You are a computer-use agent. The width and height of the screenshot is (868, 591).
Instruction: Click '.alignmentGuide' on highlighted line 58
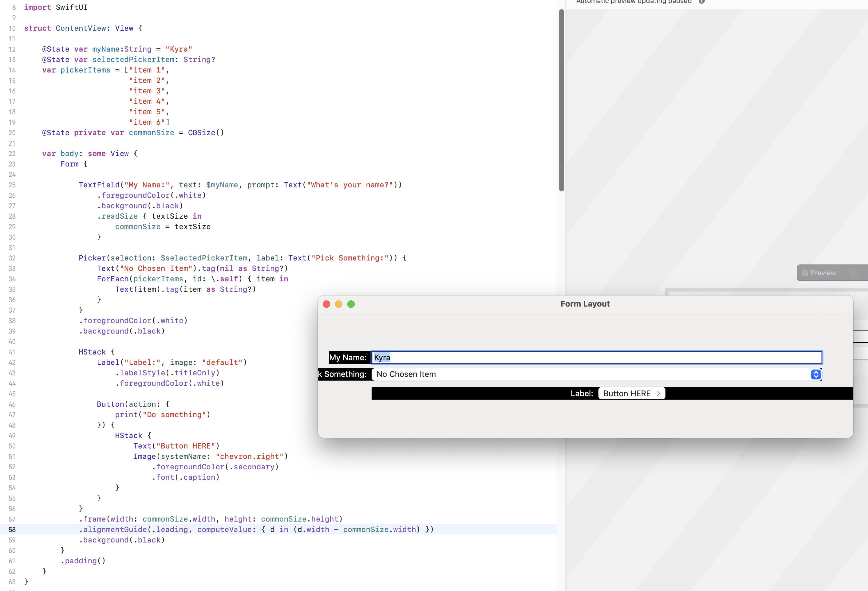click(112, 529)
